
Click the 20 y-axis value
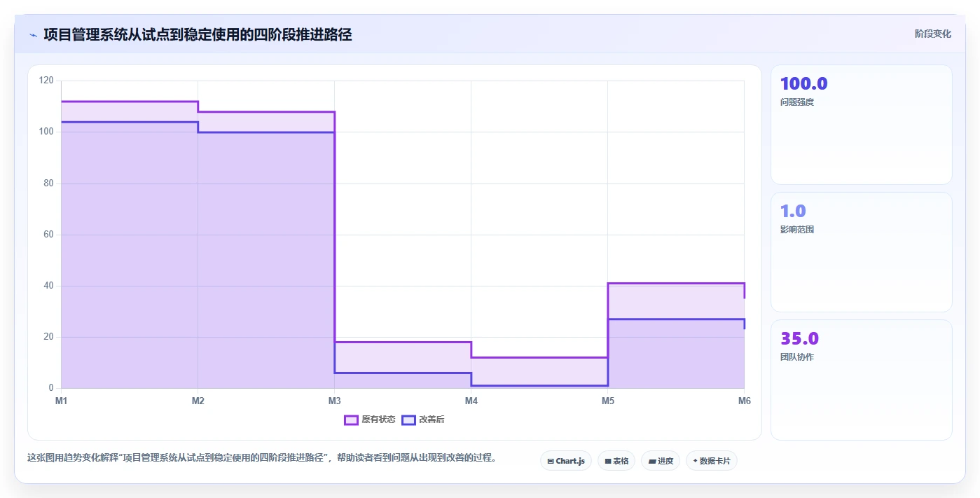pyautogui.click(x=48, y=337)
